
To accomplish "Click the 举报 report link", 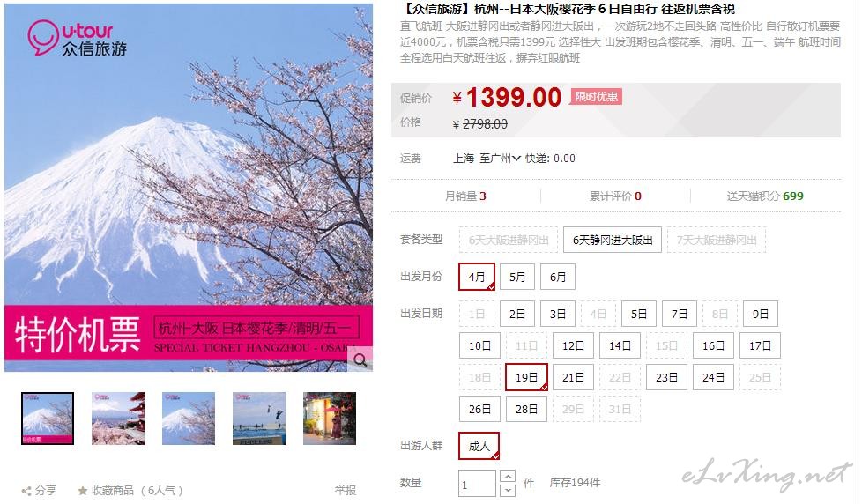I will point(346,490).
